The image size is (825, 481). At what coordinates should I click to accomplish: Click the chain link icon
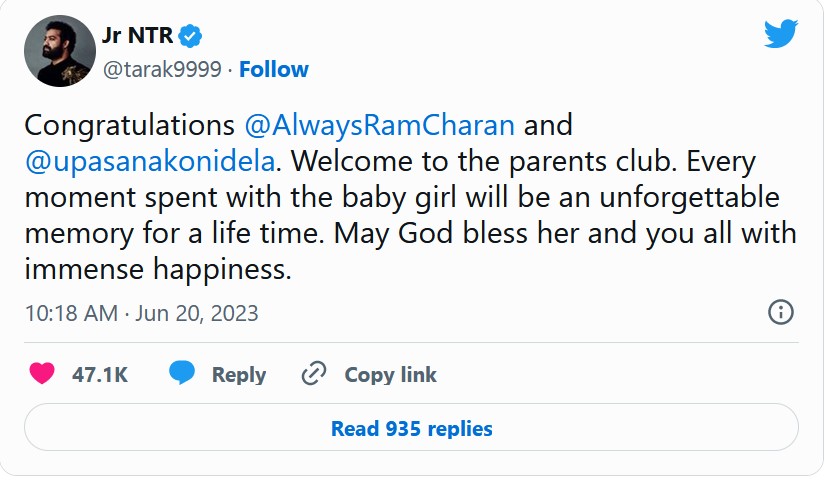(x=314, y=374)
